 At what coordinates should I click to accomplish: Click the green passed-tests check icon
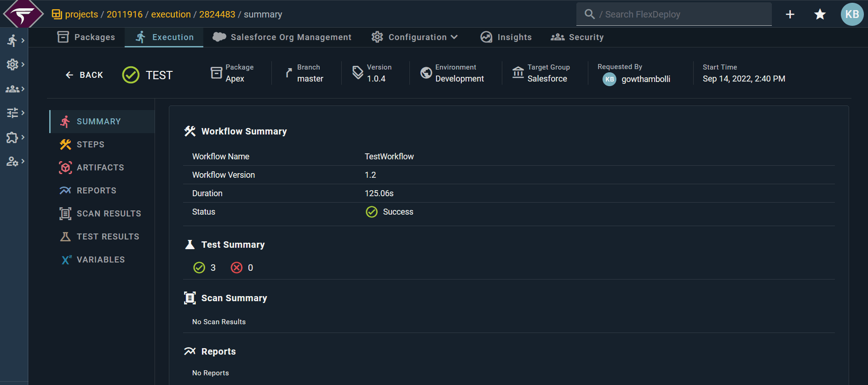point(199,268)
